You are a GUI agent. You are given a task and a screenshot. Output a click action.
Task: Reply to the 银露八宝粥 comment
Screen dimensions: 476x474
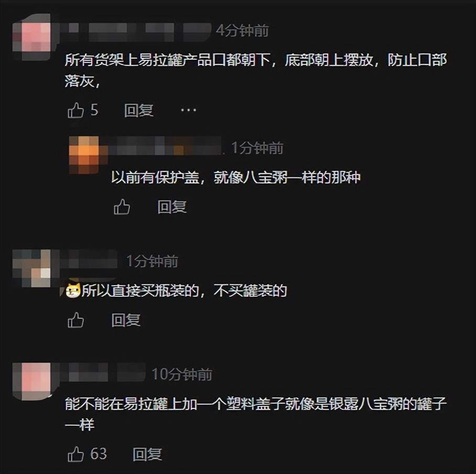pyautogui.click(x=147, y=454)
